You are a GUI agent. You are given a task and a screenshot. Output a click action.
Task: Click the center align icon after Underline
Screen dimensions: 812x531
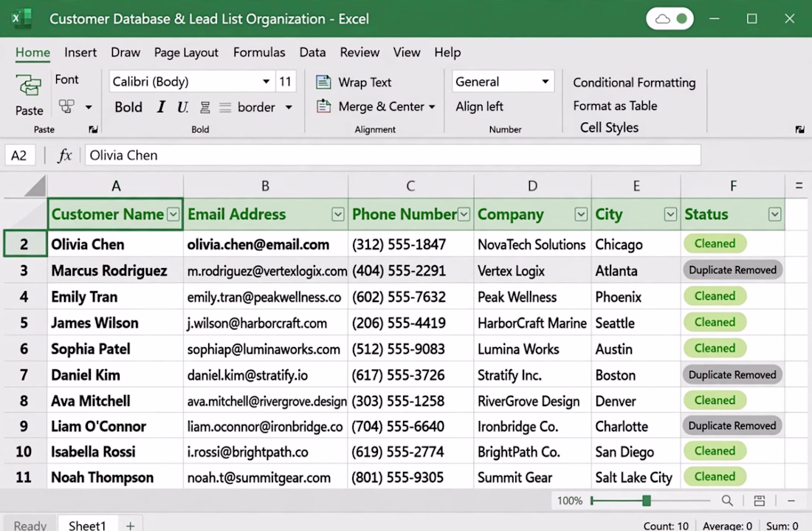(x=205, y=107)
